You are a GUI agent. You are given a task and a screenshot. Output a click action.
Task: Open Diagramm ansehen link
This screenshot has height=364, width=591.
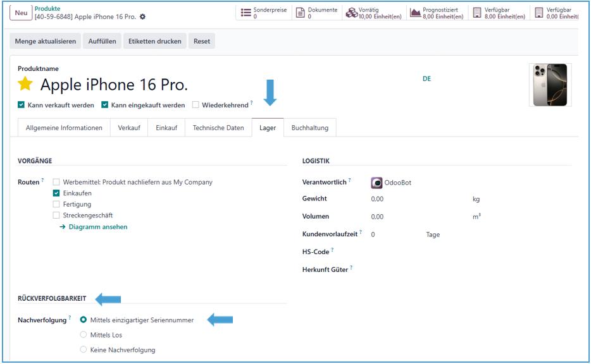[97, 227]
